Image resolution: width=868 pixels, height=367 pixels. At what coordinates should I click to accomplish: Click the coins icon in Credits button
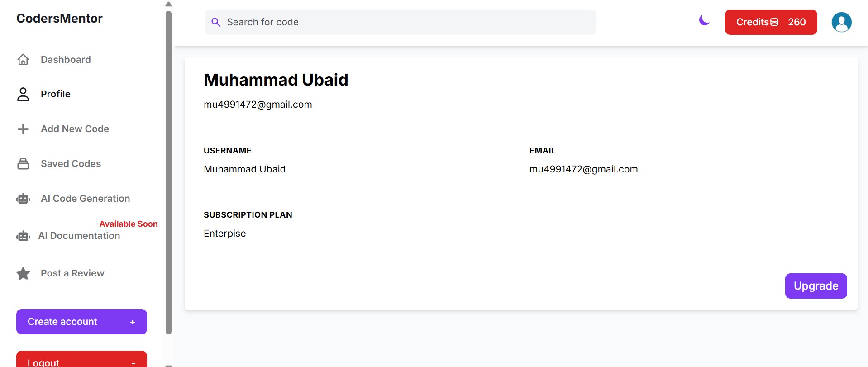pos(774,22)
